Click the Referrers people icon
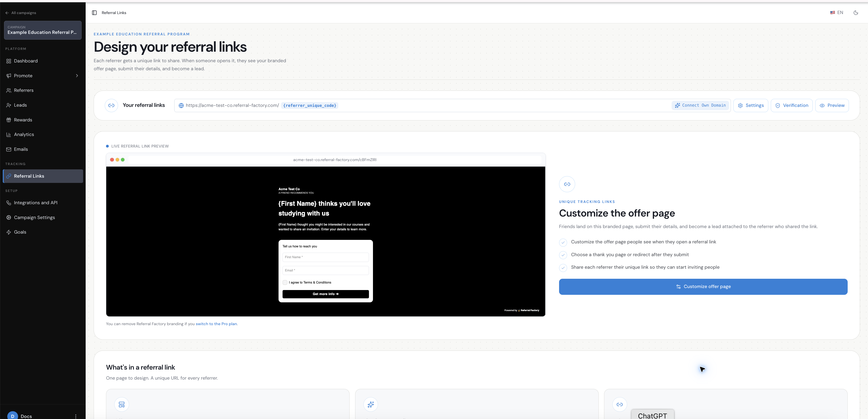The width and height of the screenshot is (868, 419). tap(9, 91)
